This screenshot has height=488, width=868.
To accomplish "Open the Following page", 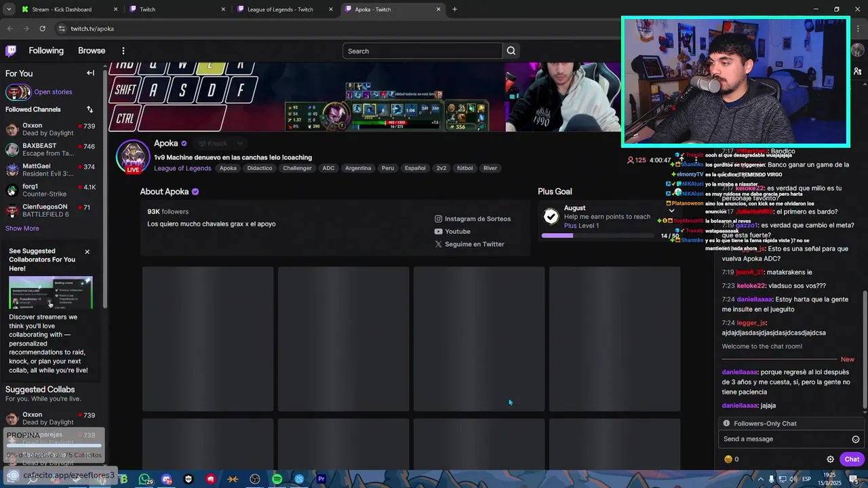I will point(46,51).
